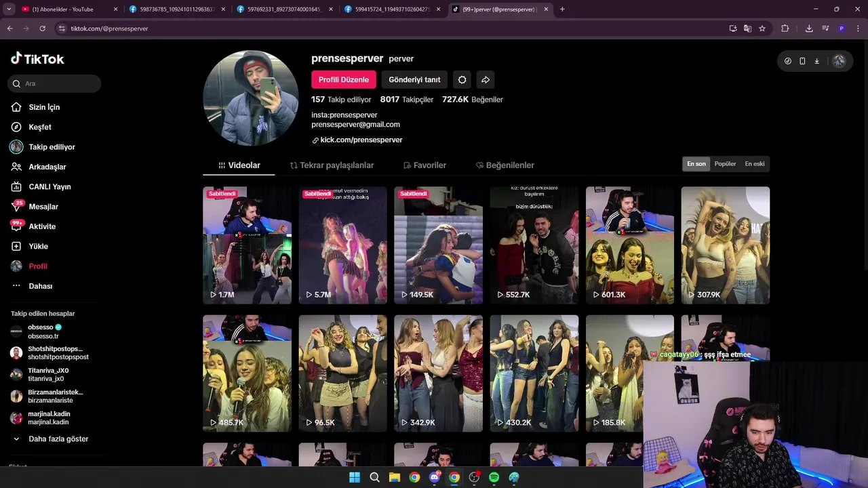Click the Google Translate icon in address bar

pos(747,28)
